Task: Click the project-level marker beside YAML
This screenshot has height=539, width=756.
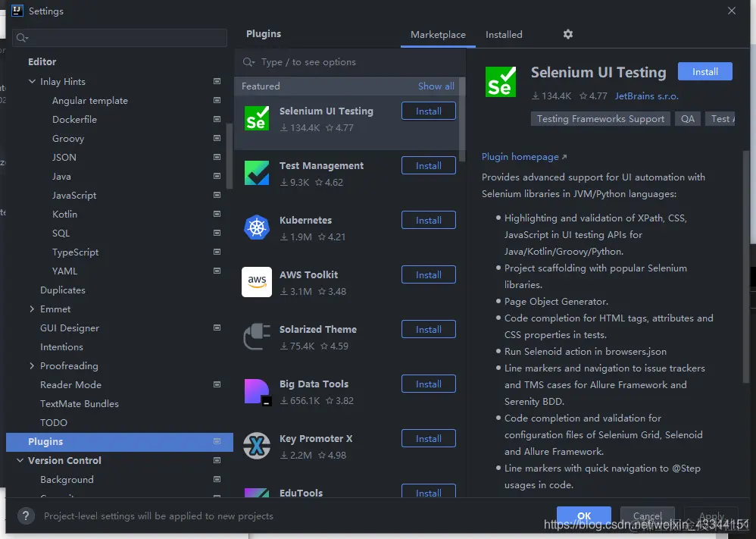Action: click(217, 271)
